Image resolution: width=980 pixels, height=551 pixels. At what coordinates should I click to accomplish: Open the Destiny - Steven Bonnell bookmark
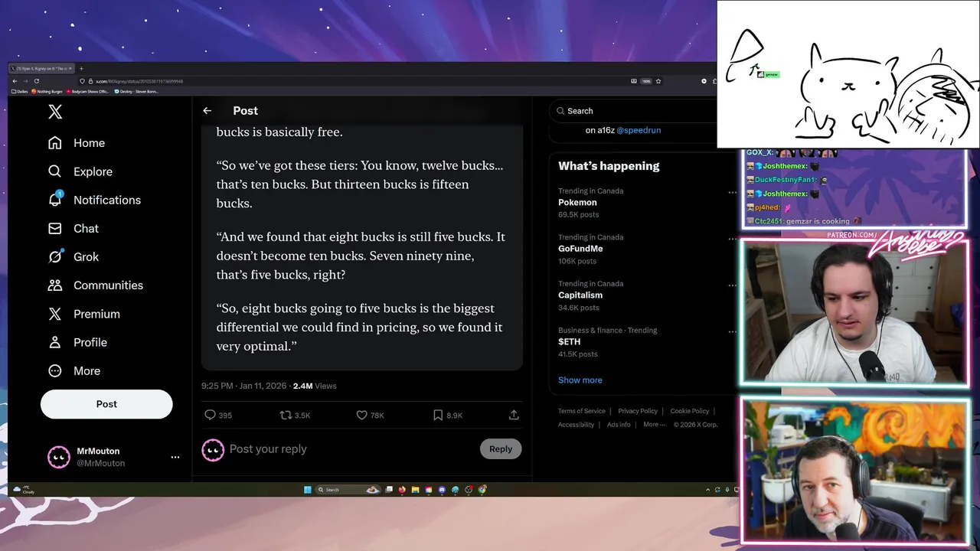(x=137, y=91)
